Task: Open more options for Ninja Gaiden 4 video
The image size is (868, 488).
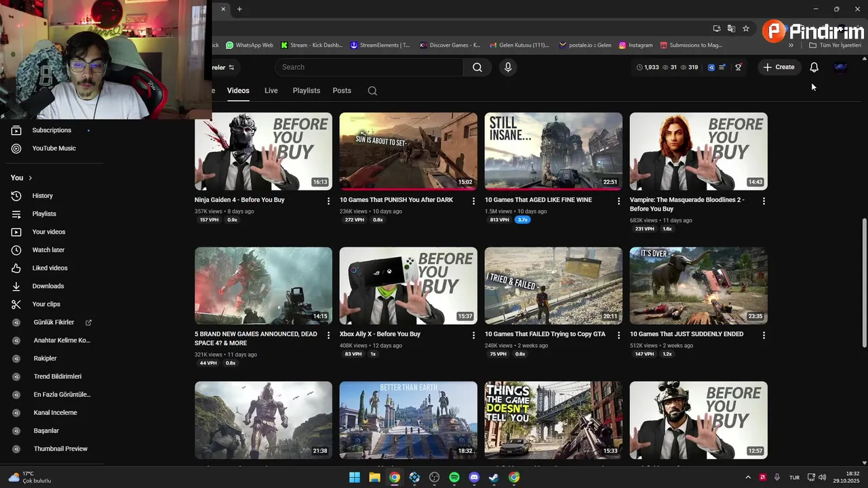Action: (329, 201)
